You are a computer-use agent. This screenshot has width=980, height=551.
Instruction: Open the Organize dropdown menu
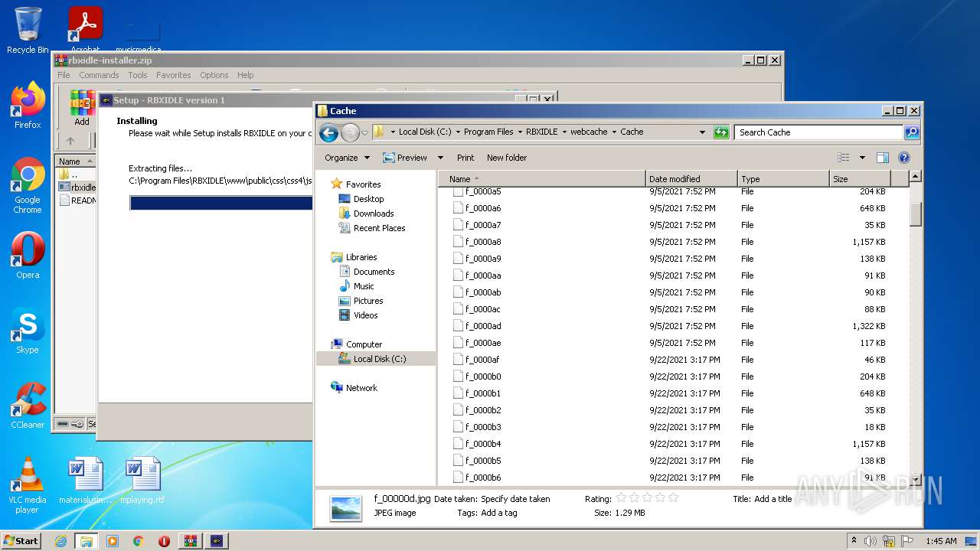[x=347, y=158]
